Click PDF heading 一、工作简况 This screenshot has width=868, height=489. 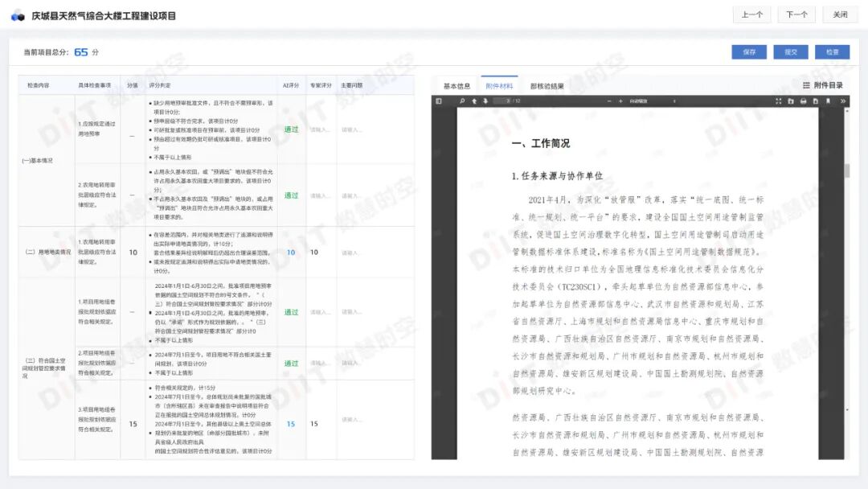540,143
